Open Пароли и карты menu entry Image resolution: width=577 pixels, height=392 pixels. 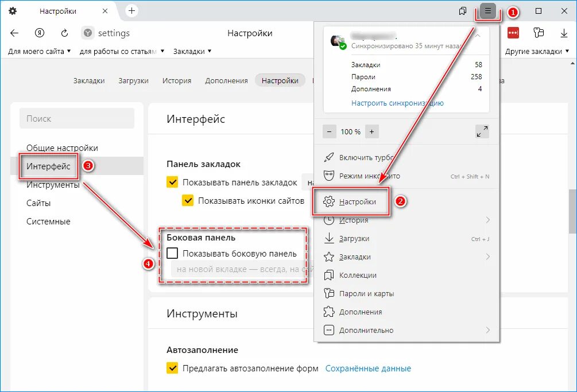406,293
